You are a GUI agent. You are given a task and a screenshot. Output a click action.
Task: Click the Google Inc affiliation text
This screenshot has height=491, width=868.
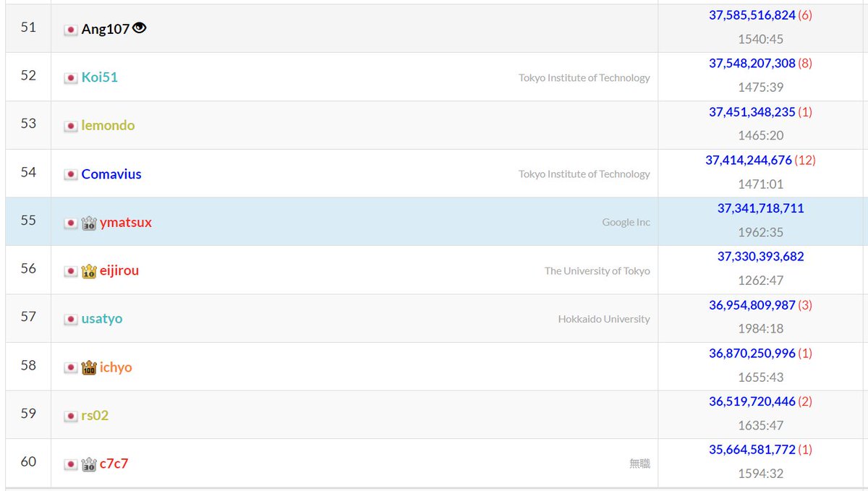pyautogui.click(x=626, y=223)
